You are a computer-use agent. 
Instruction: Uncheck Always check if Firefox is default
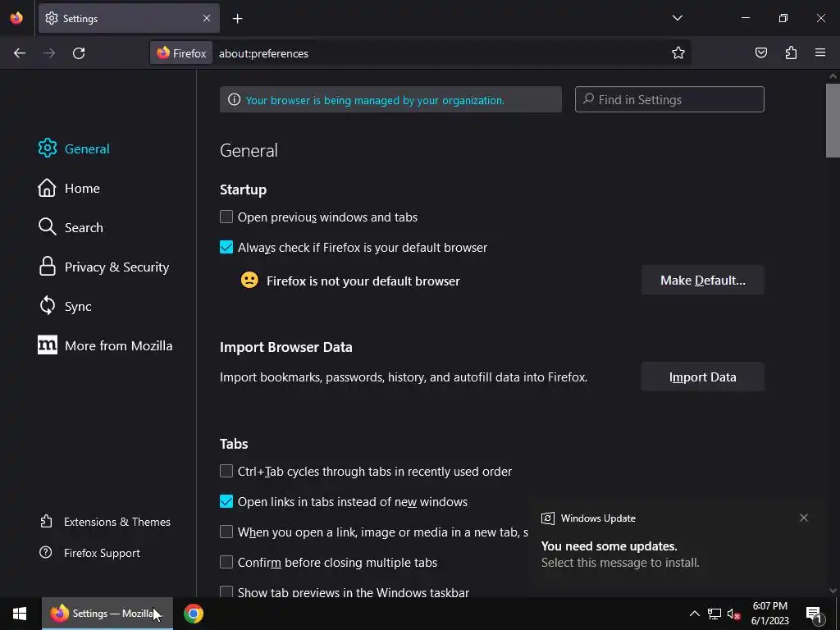pos(226,248)
